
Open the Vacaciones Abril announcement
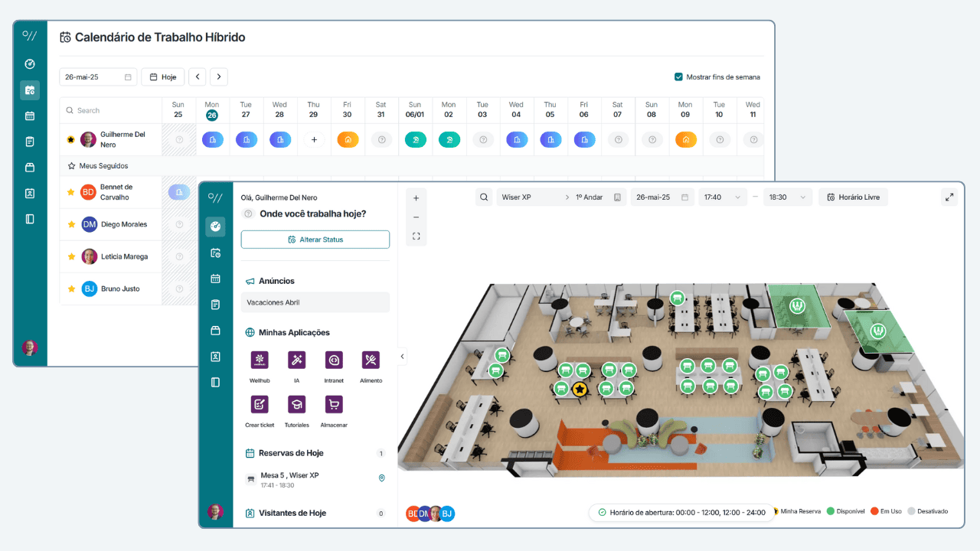pos(315,302)
